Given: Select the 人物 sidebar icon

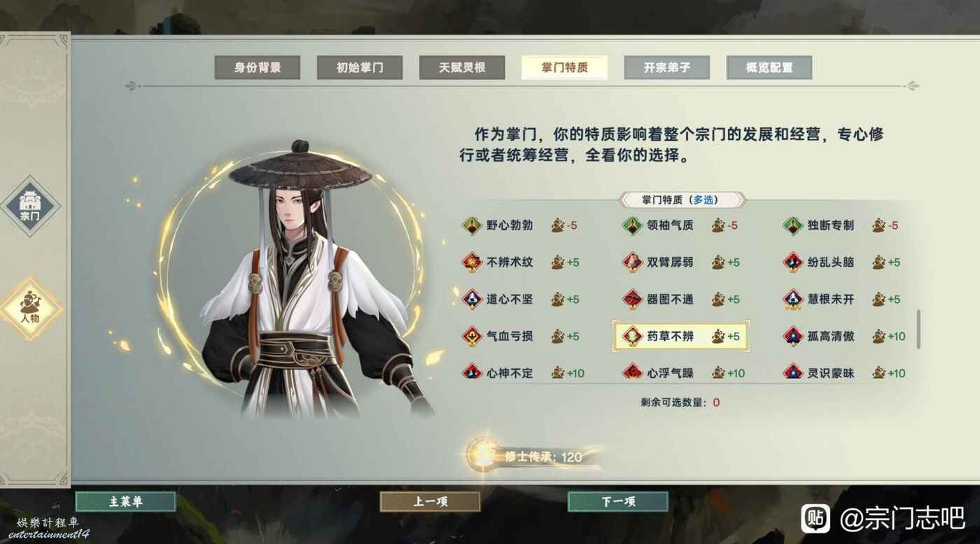Looking at the screenshot, I should click(30, 307).
